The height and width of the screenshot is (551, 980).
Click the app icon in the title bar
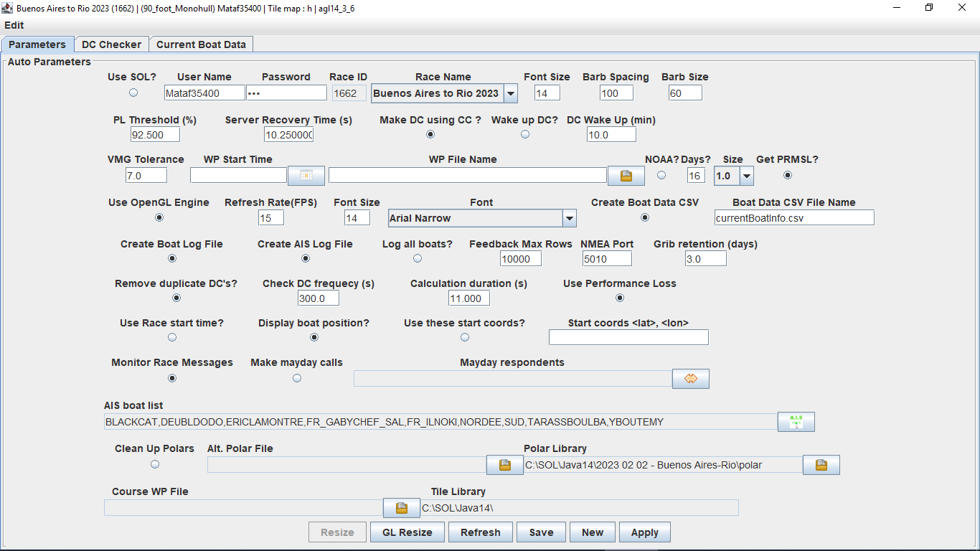[8, 7]
